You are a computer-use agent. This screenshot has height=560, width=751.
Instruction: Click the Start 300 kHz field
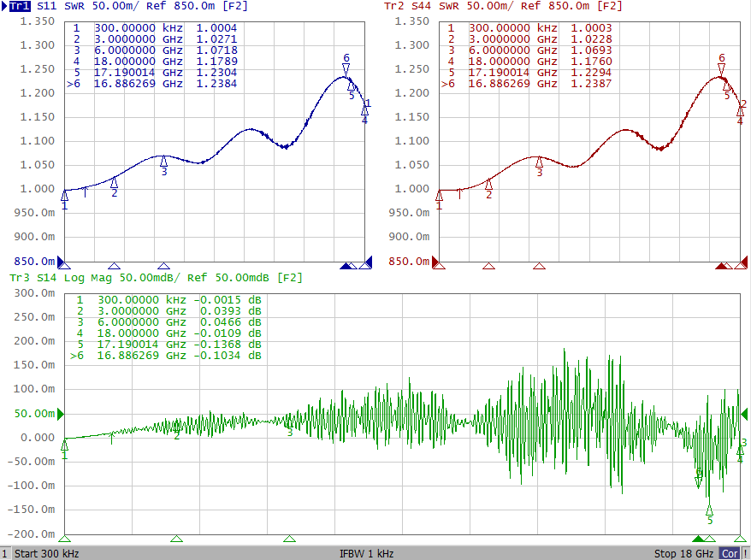(x=47, y=553)
